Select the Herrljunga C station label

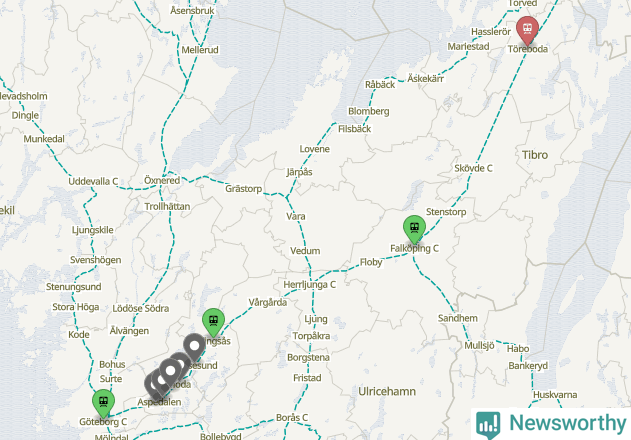coord(309,285)
